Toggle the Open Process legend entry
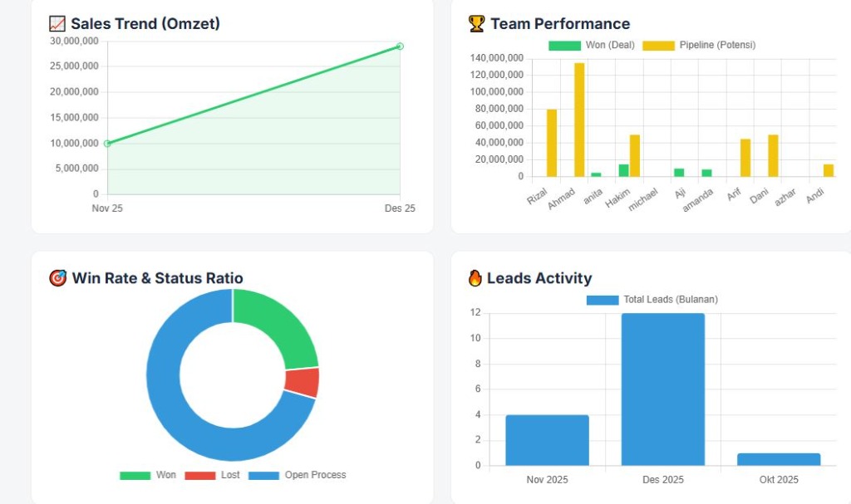 (x=298, y=476)
